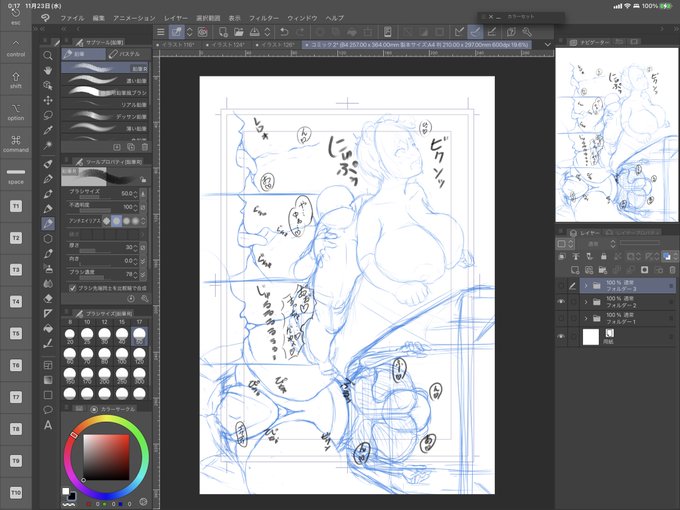The height and width of the screenshot is (510, 680).
Task: Open the canvas tab list chevron
Action: coord(548,44)
